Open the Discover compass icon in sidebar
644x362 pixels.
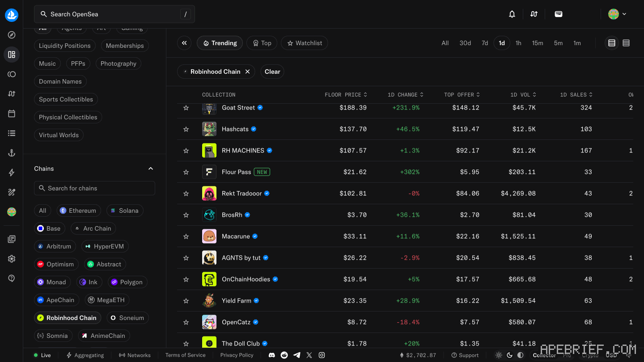pos(12,35)
